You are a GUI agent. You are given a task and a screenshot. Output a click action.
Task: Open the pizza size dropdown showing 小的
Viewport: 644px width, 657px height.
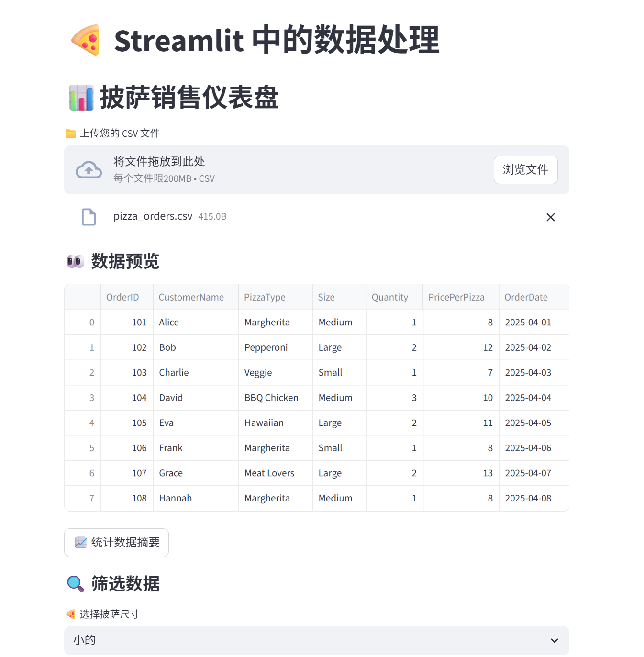coord(317,641)
